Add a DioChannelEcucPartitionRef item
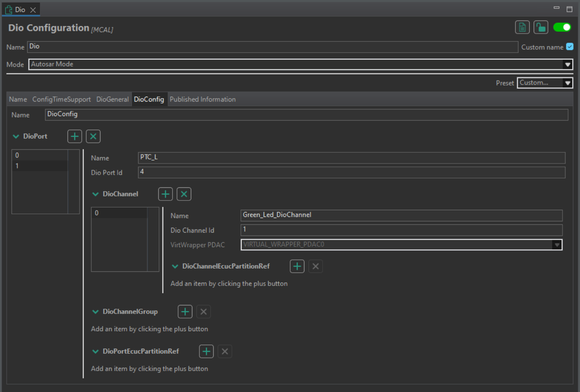This screenshot has height=392, width=580. tap(297, 267)
